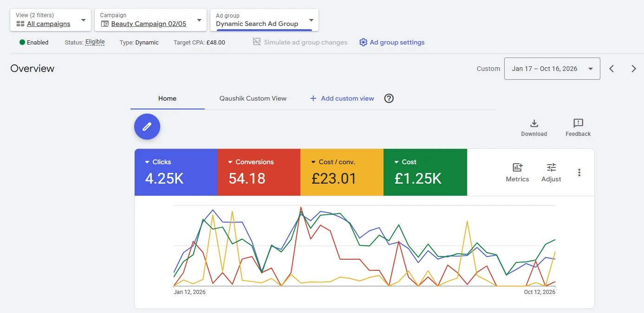Click the Oct 12, 2026 axis label
The image size is (644, 313).
[x=540, y=292]
